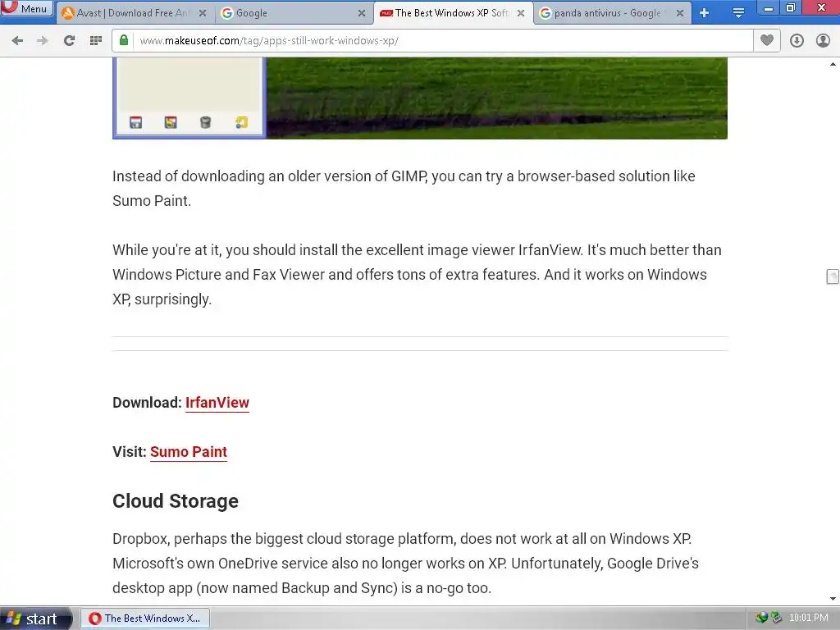
Task: Click the Cloud Storage heading
Action: coord(176,501)
